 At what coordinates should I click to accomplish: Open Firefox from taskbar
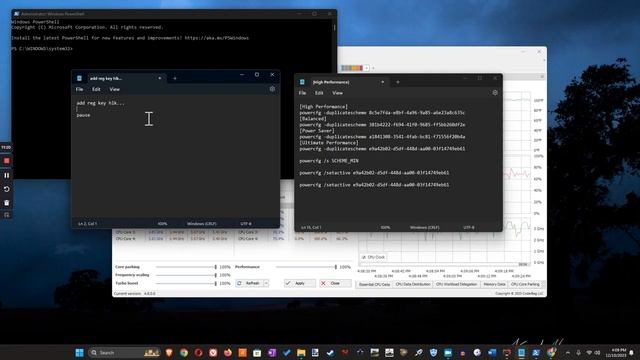pos(228,352)
